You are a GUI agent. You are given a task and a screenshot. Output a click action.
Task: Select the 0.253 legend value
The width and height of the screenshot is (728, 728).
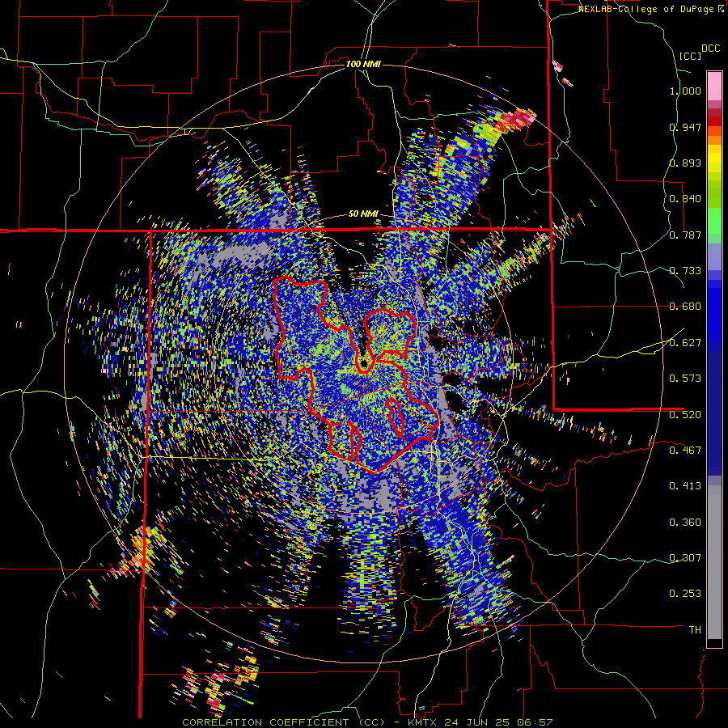[685, 594]
